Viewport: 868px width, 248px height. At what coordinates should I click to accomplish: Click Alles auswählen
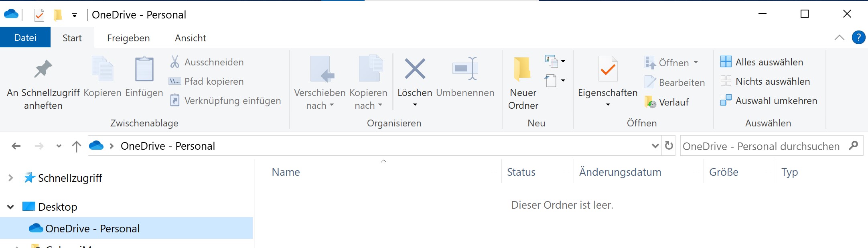click(x=762, y=62)
